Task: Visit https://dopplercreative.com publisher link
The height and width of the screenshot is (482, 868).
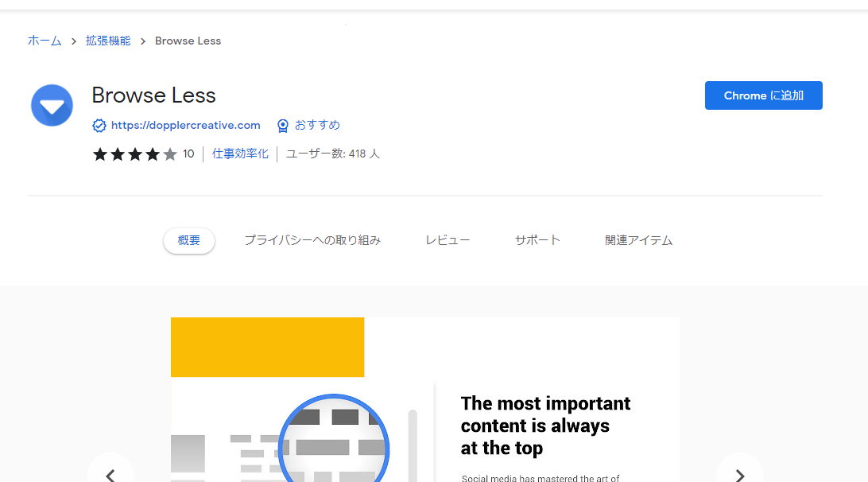Action: coord(185,125)
